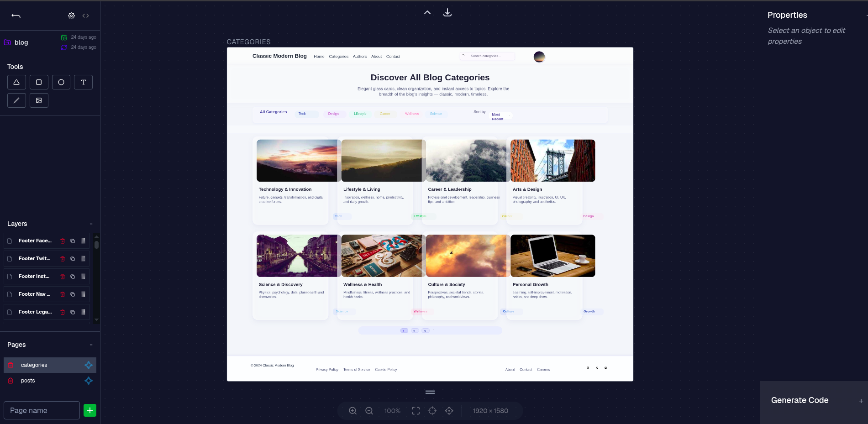Image resolution: width=868 pixels, height=424 pixels.
Task: Delete the Footer Twit... layer
Action: [x=63, y=259]
